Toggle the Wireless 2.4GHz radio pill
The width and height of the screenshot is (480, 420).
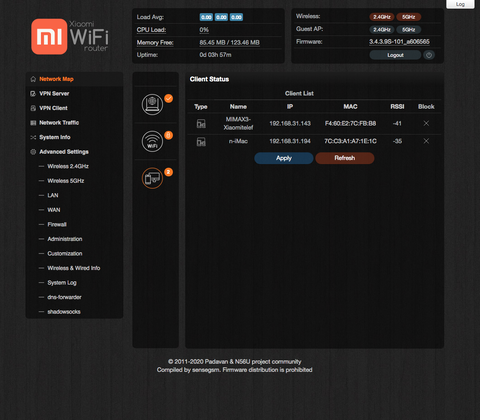382,17
